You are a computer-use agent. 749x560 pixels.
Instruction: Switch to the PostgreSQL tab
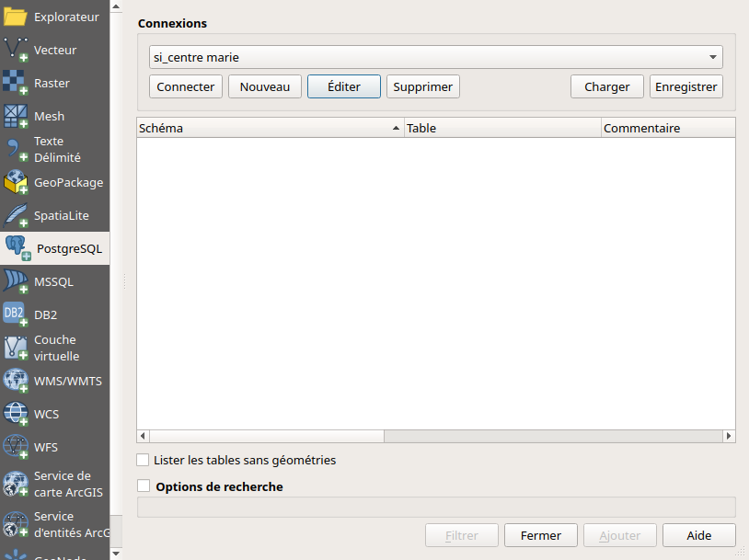click(55, 249)
